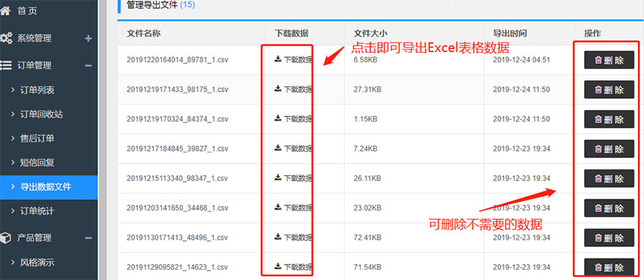
Task: Click the 1.15KB file size cell
Action: [x=365, y=119]
